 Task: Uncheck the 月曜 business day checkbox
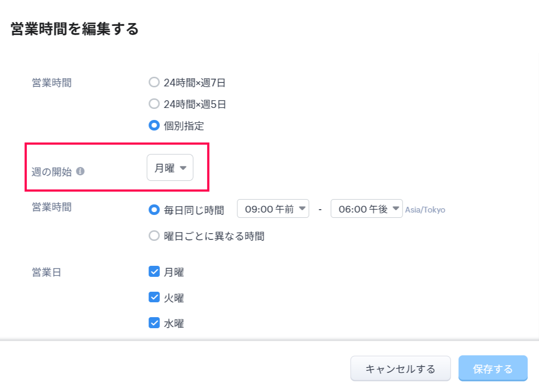tap(154, 272)
